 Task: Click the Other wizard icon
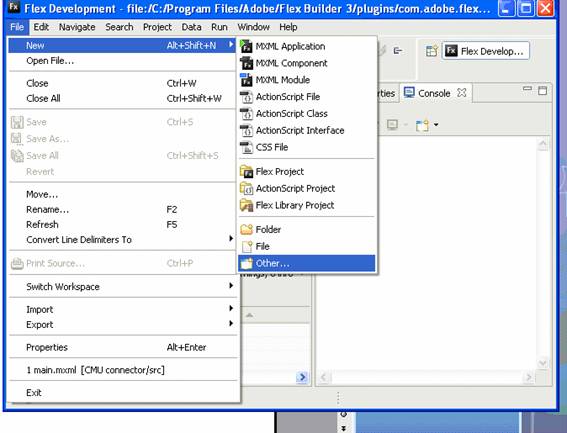246,263
